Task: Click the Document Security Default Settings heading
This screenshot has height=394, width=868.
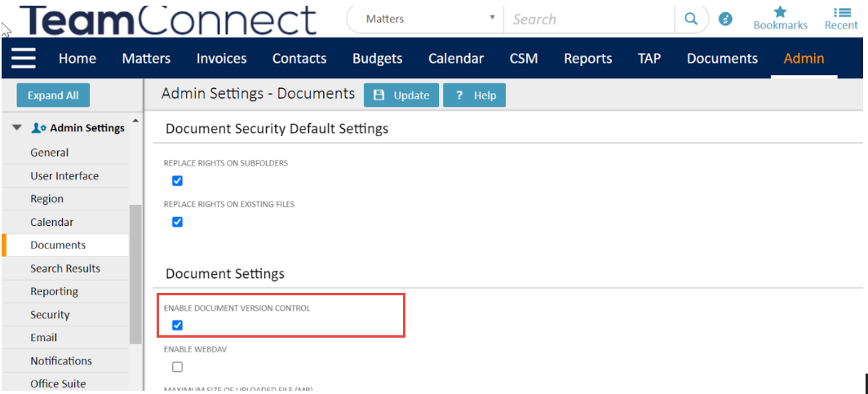Action: [277, 129]
